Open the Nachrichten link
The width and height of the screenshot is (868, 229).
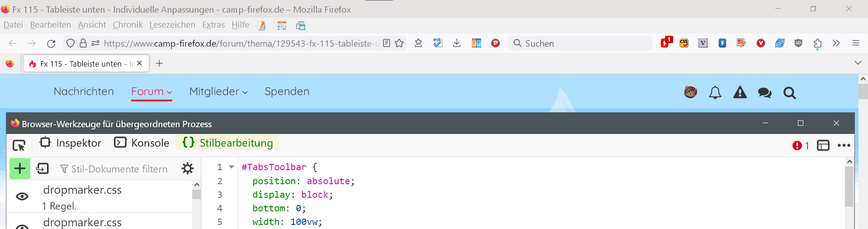[84, 91]
